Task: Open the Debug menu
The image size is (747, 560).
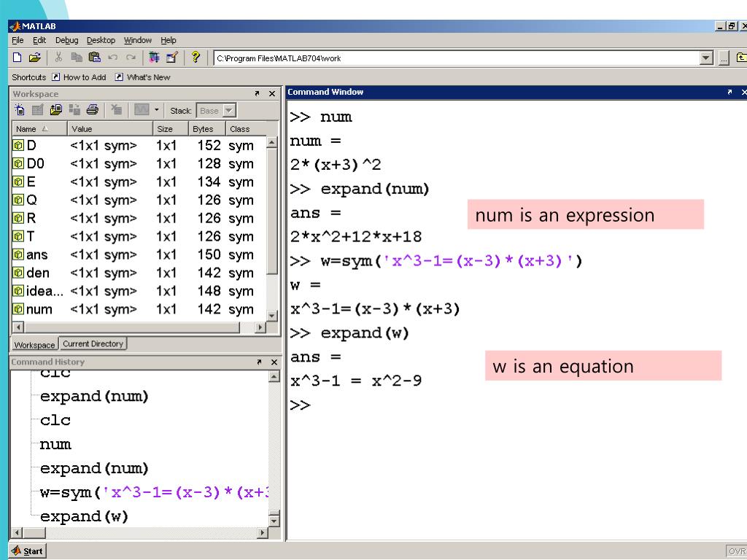Action: pos(66,41)
